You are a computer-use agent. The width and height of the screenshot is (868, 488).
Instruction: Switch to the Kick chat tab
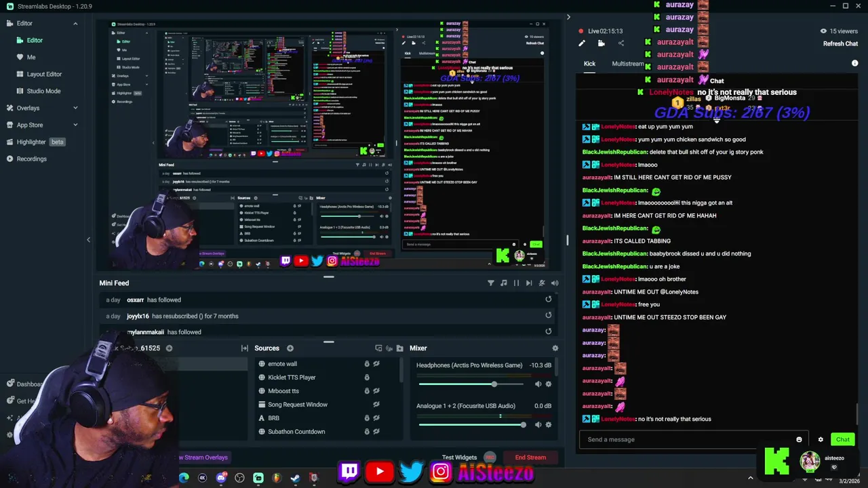pyautogui.click(x=589, y=64)
